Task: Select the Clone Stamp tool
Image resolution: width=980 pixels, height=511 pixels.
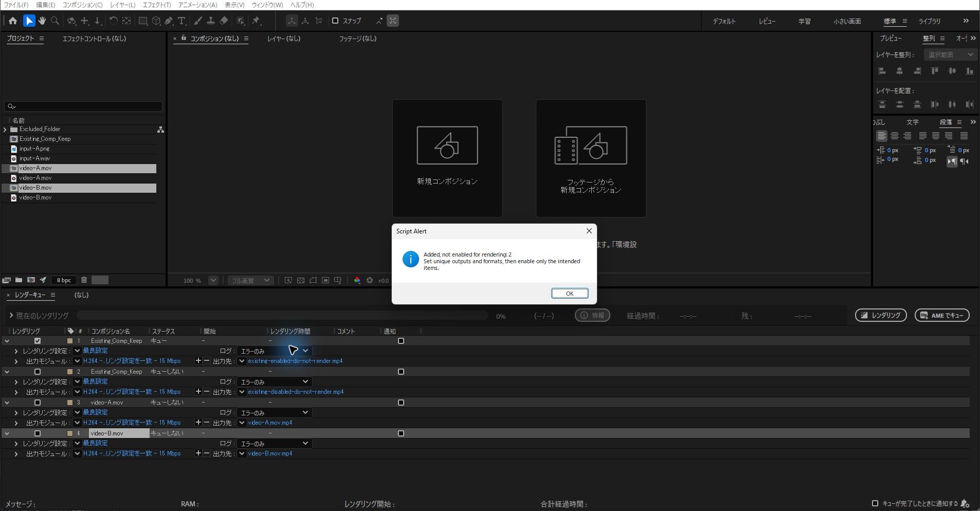Action: click(x=210, y=21)
